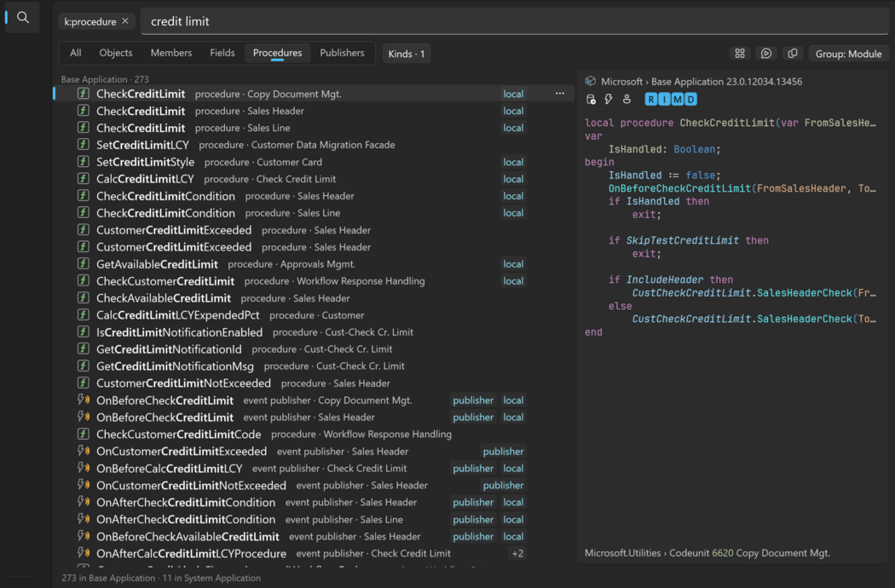Click the event icon beside OnCustomerCreditLimitNotExceeded
Image resolution: width=895 pixels, height=588 pixels.
pos(84,485)
